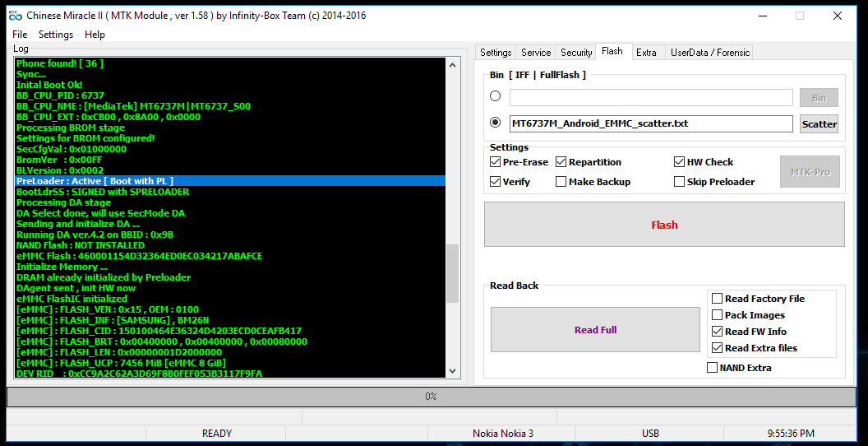
Task: Click the log vertical scrollbar thumb
Action: coord(453,274)
